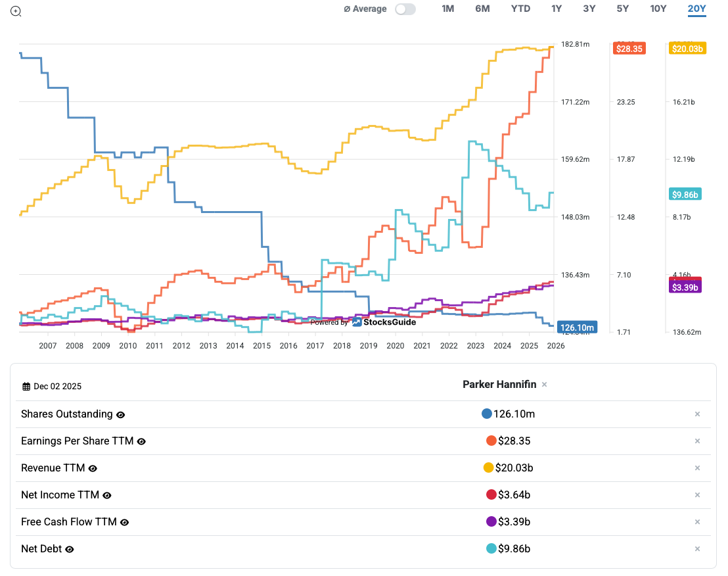This screenshot has height=576, width=728.
Task: Click the calendar icon beside Dec 02 2025
Action: point(26,387)
